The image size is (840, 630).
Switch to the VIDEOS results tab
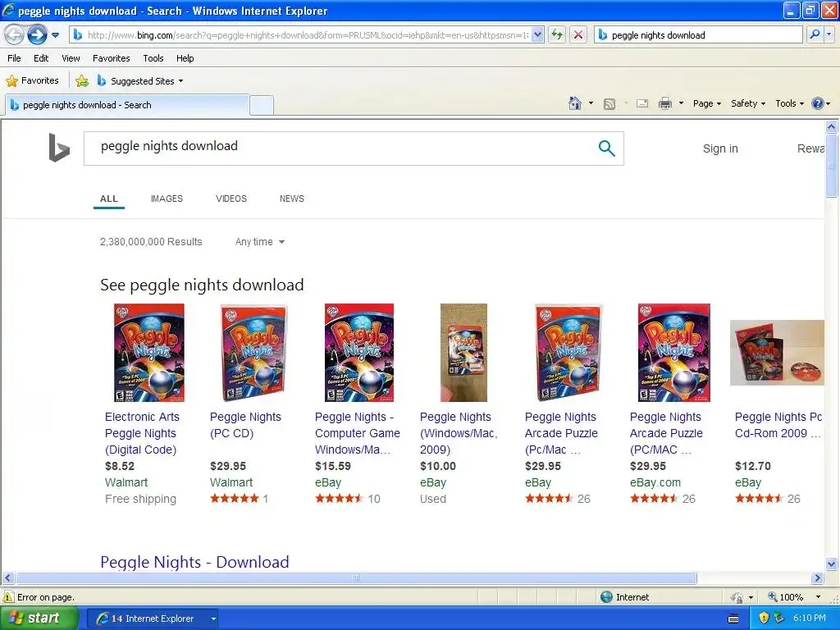[231, 199]
